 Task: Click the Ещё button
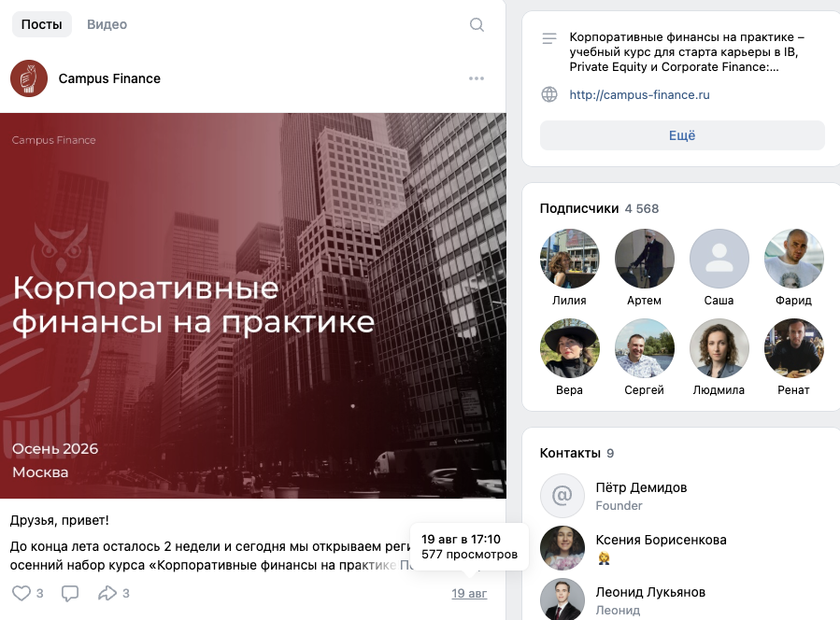point(682,135)
